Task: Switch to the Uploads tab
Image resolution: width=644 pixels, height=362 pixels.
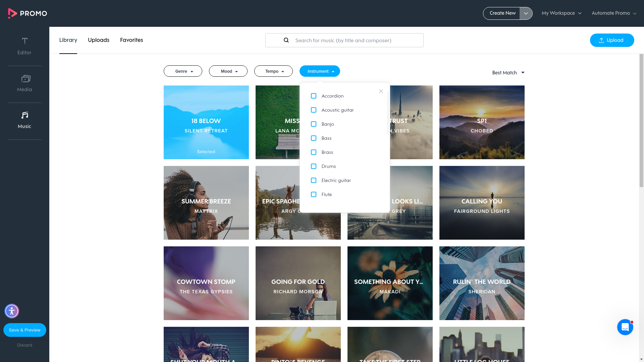Action: coord(99,40)
